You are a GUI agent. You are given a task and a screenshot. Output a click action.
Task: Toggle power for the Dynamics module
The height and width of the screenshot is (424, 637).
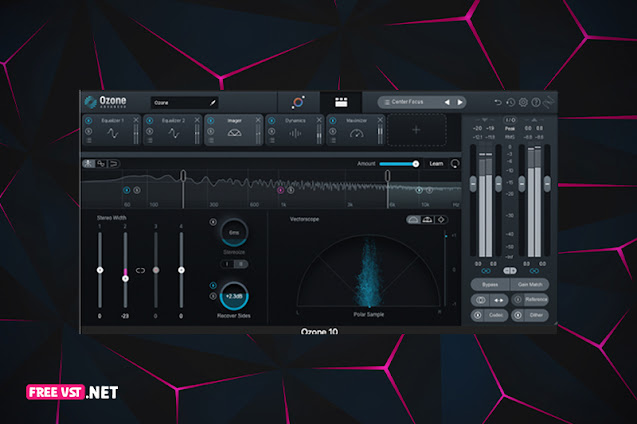tap(271, 121)
